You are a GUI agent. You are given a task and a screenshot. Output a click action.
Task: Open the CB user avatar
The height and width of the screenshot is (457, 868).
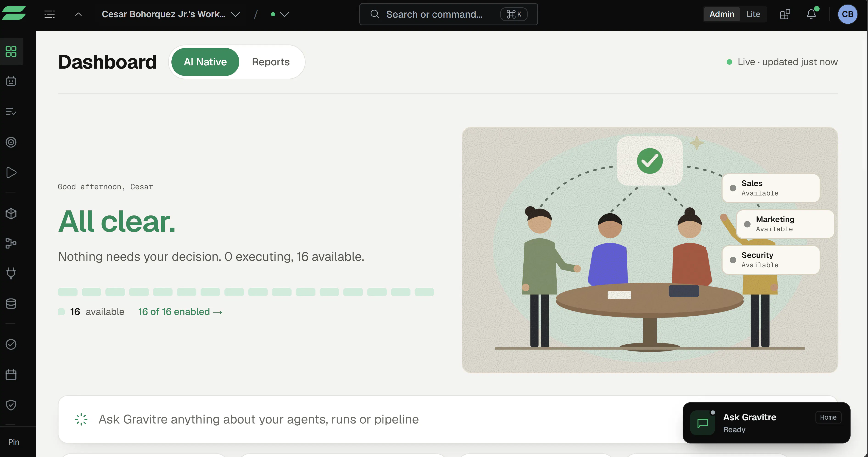(x=847, y=14)
